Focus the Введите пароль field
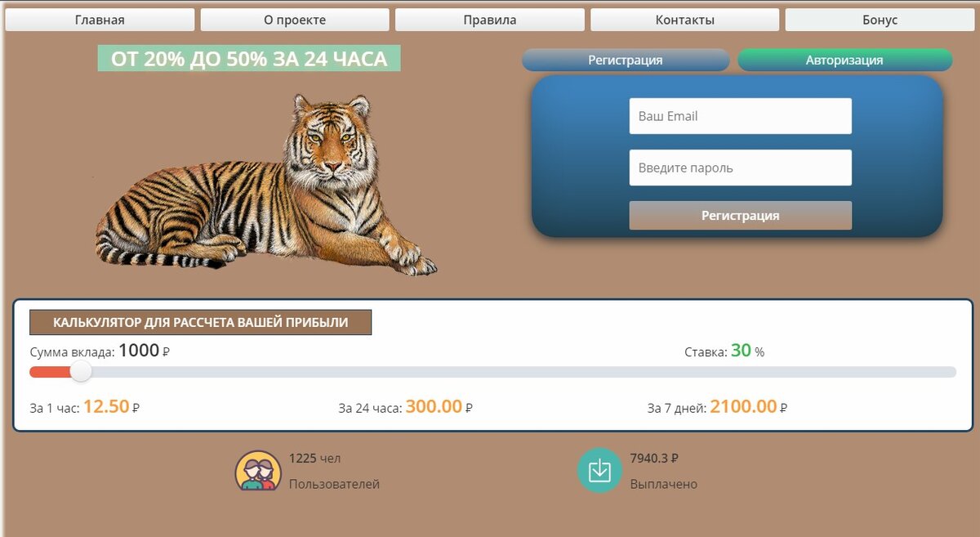Screen dimensions: 980x537 (740, 168)
